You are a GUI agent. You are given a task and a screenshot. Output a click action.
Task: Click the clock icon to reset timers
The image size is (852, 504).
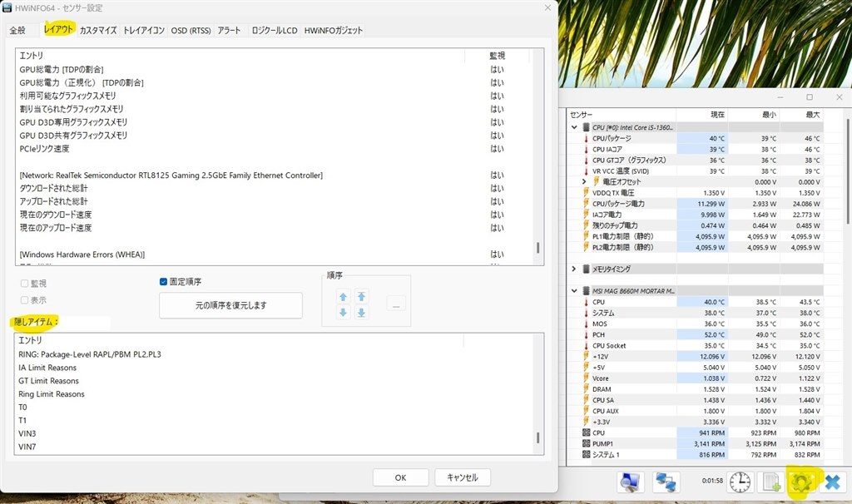coord(740,482)
